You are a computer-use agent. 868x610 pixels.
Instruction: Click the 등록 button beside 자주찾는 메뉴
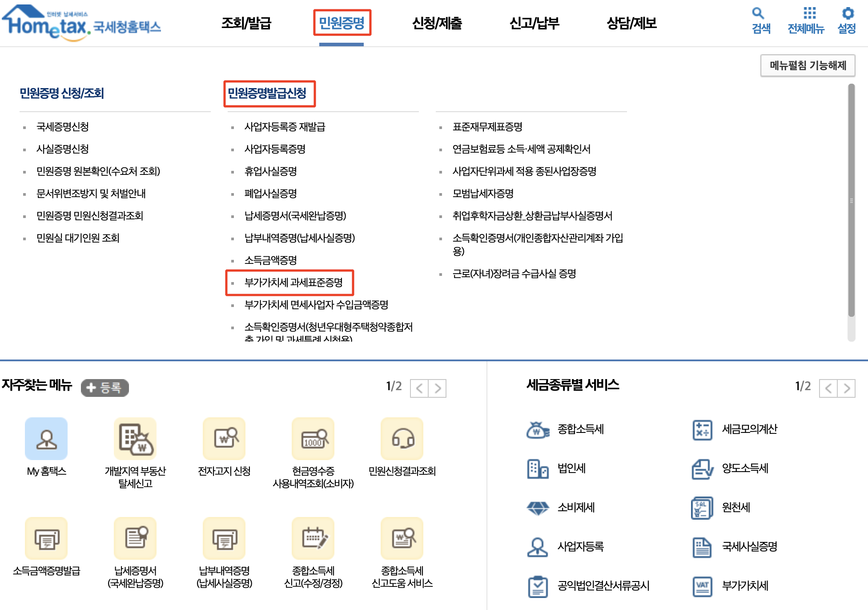click(105, 388)
